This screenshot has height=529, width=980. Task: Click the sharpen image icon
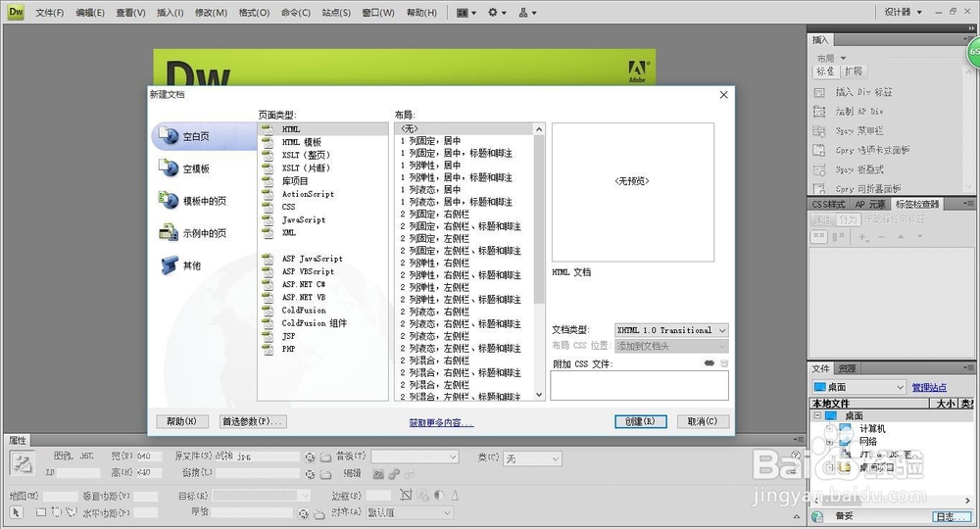455,496
